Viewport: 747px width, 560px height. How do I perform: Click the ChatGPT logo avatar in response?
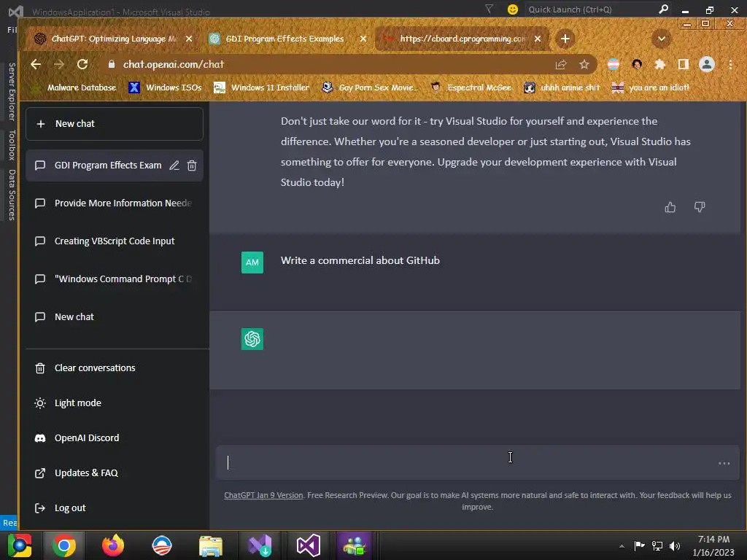click(x=252, y=339)
